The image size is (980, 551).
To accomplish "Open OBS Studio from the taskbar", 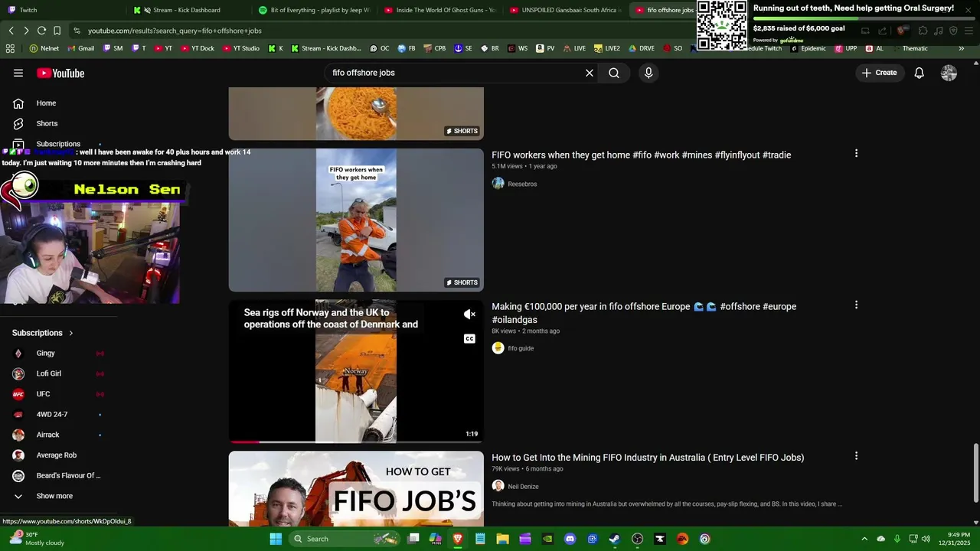I will [x=637, y=539].
